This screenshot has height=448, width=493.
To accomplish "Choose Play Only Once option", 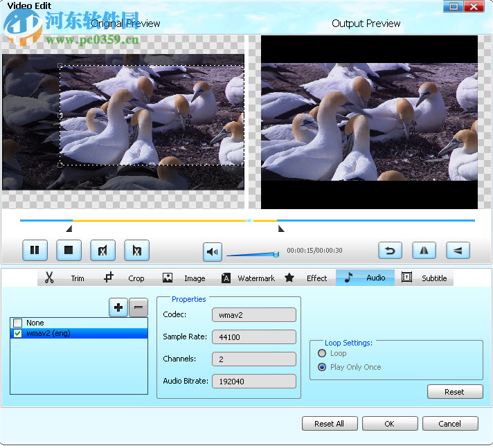I will pos(322,367).
